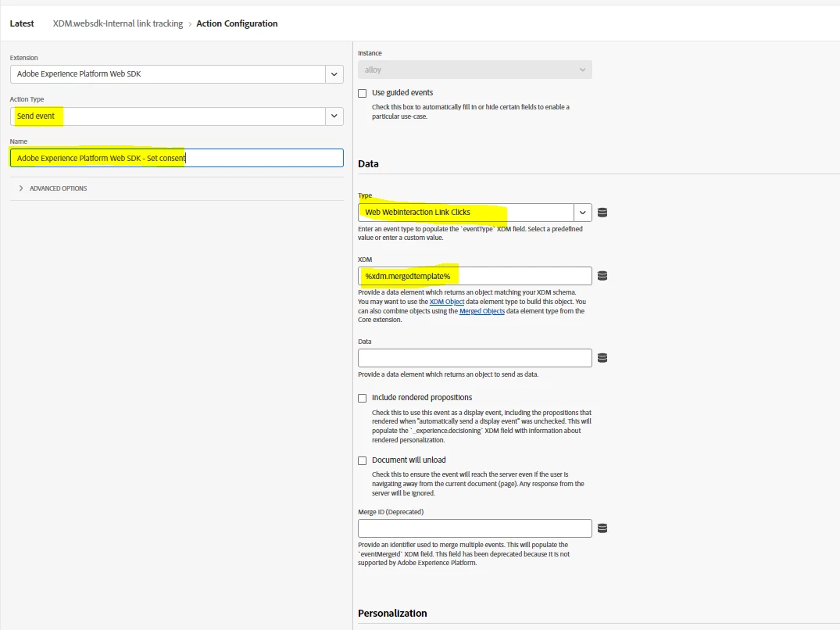The height and width of the screenshot is (630, 840).
Task: Click the Latest breadcrumb item
Action: tap(22, 23)
